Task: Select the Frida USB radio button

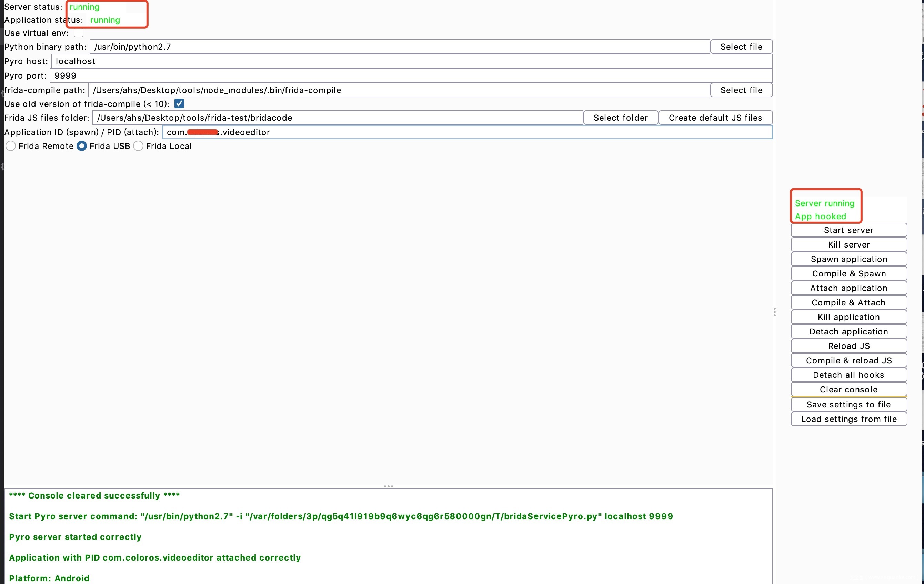Action: pyautogui.click(x=82, y=146)
